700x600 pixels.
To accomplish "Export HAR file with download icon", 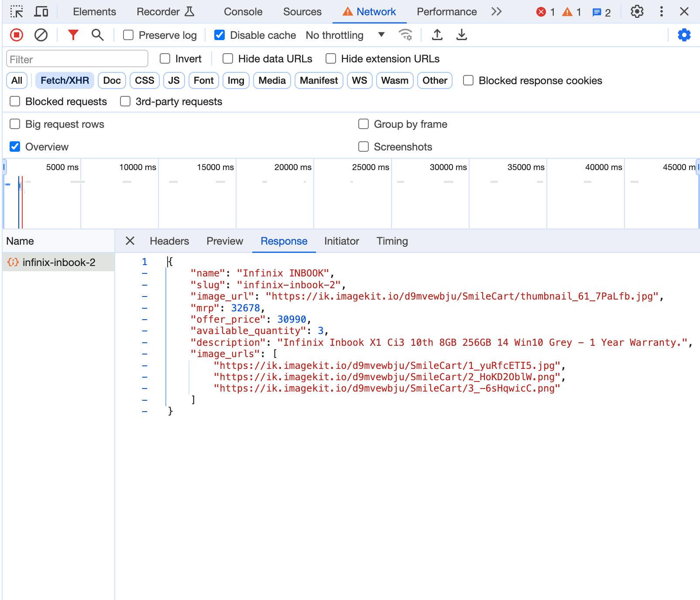I will point(461,35).
